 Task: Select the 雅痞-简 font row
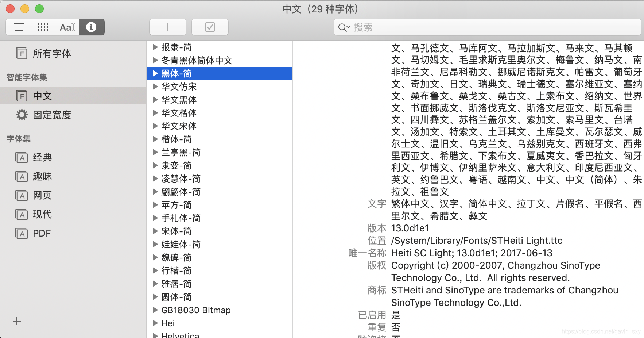(220, 284)
